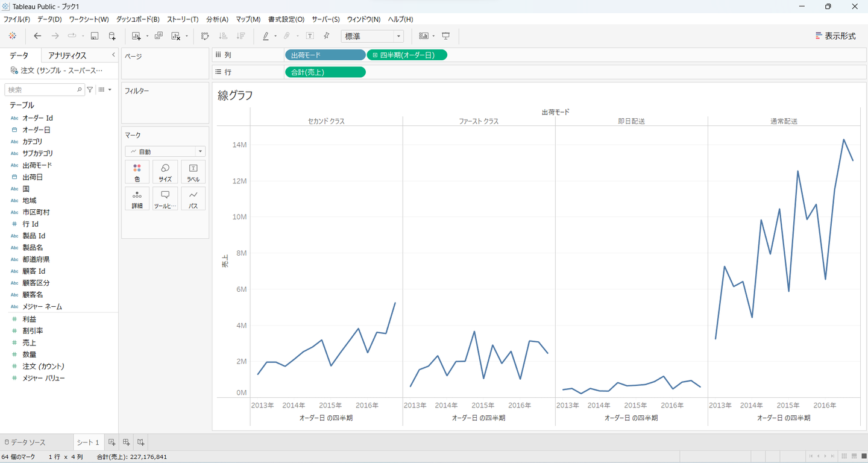Switch to the アナリティクス tab

click(x=68, y=55)
